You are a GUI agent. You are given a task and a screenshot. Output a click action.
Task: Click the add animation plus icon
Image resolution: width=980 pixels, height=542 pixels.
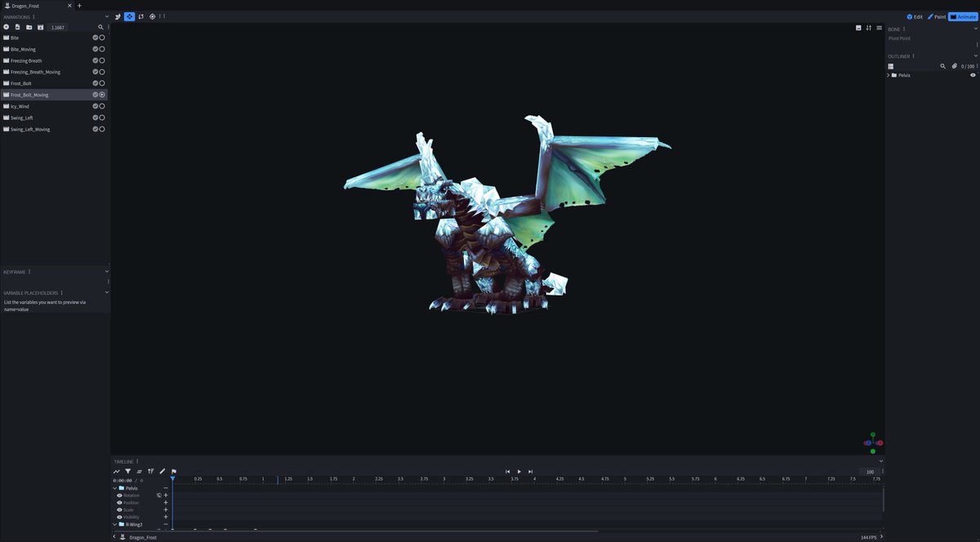[x=6, y=27]
